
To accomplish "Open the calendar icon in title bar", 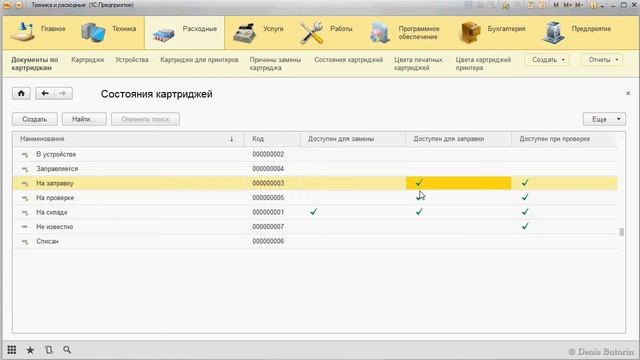I will click(x=542, y=5).
